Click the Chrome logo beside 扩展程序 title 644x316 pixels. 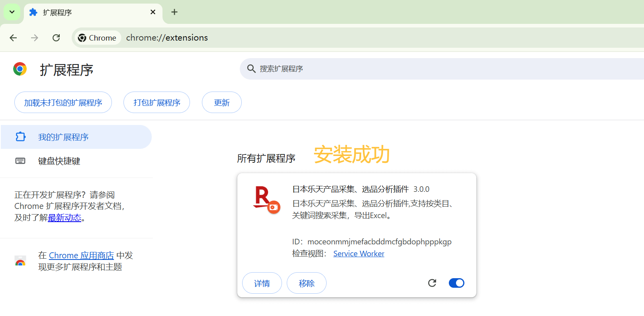[20, 69]
